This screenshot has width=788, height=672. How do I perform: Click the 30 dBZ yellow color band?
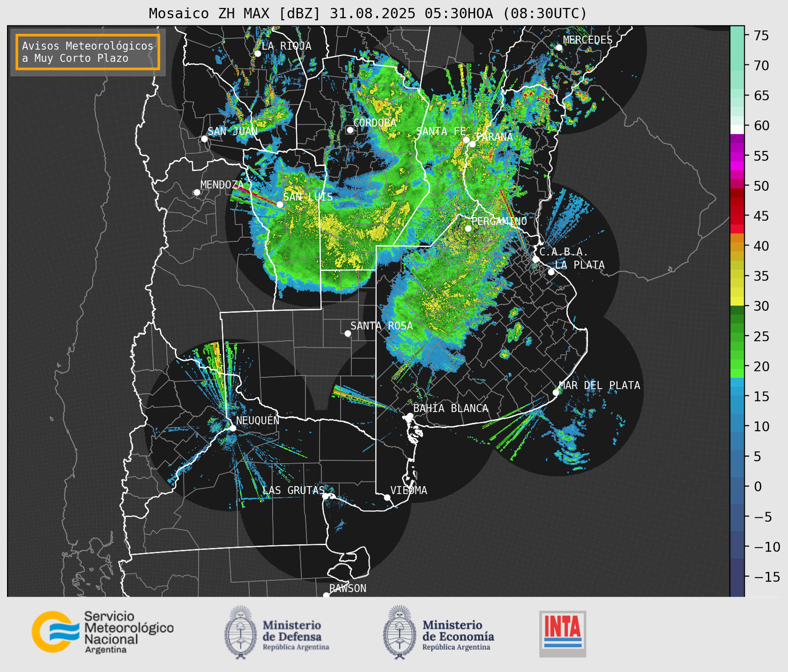[737, 302]
